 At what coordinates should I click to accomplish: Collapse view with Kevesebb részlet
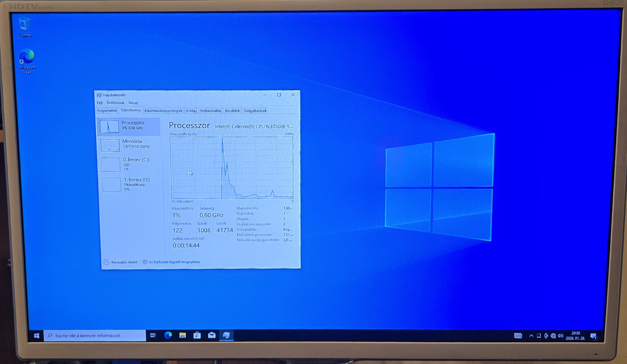point(120,262)
